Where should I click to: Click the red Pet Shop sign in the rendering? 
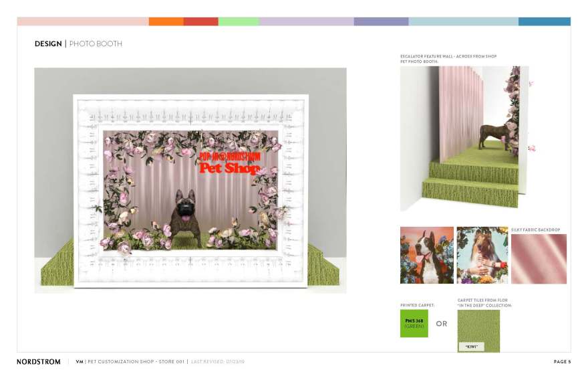pos(229,163)
